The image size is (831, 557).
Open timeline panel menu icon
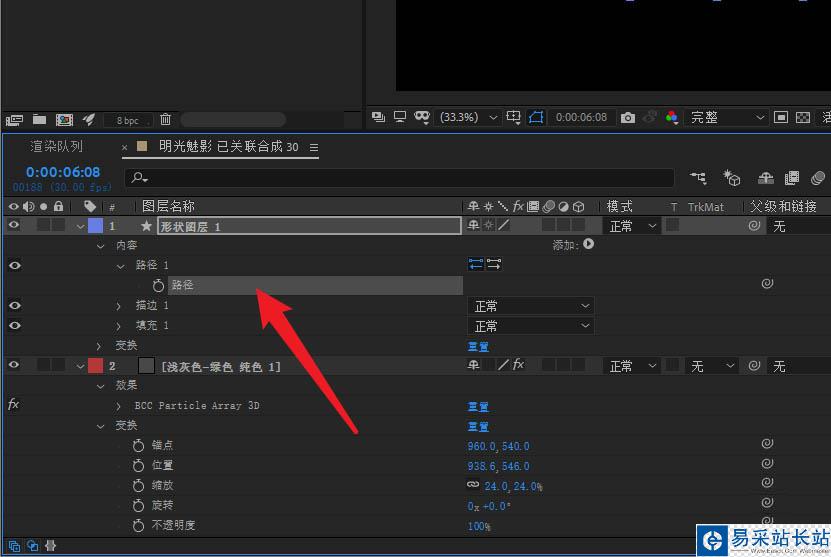point(314,147)
